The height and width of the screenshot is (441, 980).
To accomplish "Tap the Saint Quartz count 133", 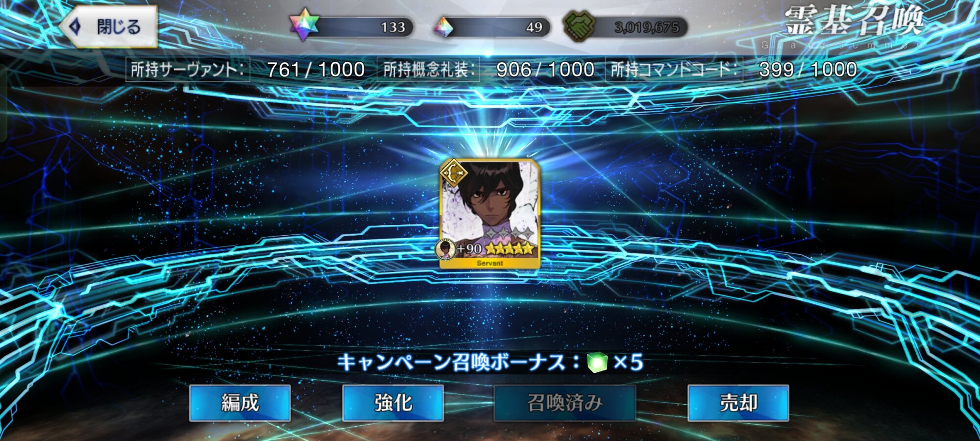I will [x=393, y=27].
